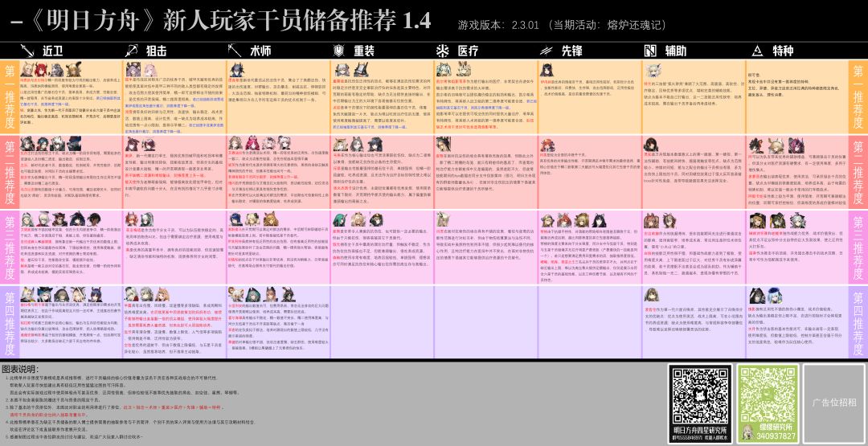Image resolution: width=868 pixels, height=446 pixels.
Task: Select the 辅助 class column heading
Action: (x=675, y=51)
